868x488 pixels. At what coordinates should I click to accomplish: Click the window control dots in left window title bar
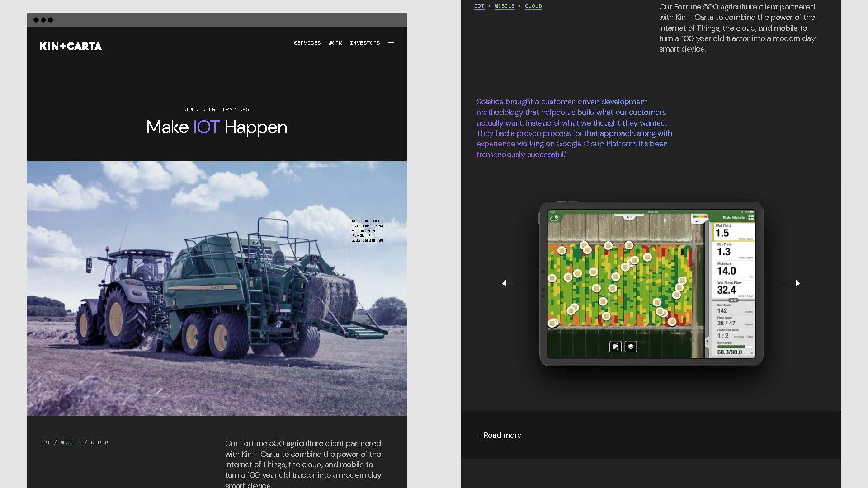coord(43,20)
